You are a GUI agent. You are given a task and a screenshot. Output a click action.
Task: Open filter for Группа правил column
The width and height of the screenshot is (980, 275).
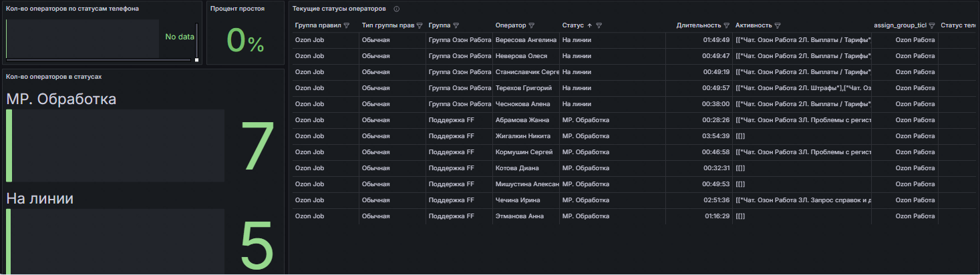click(346, 25)
